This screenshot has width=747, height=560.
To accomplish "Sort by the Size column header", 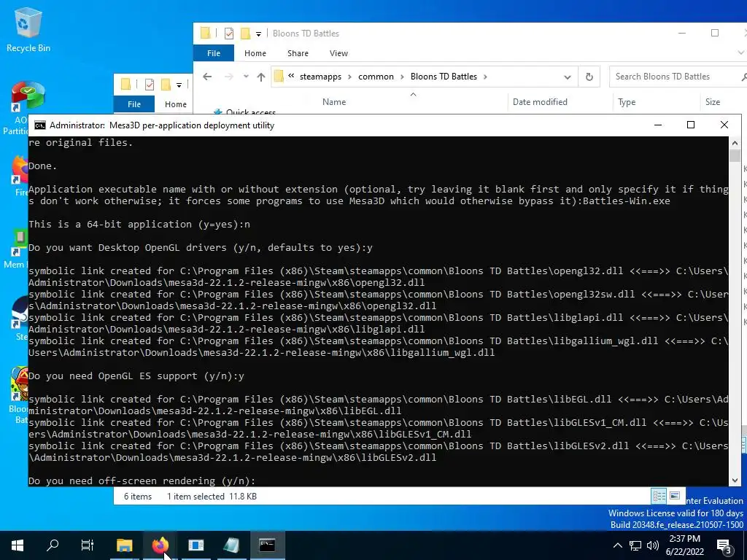I will click(x=713, y=102).
